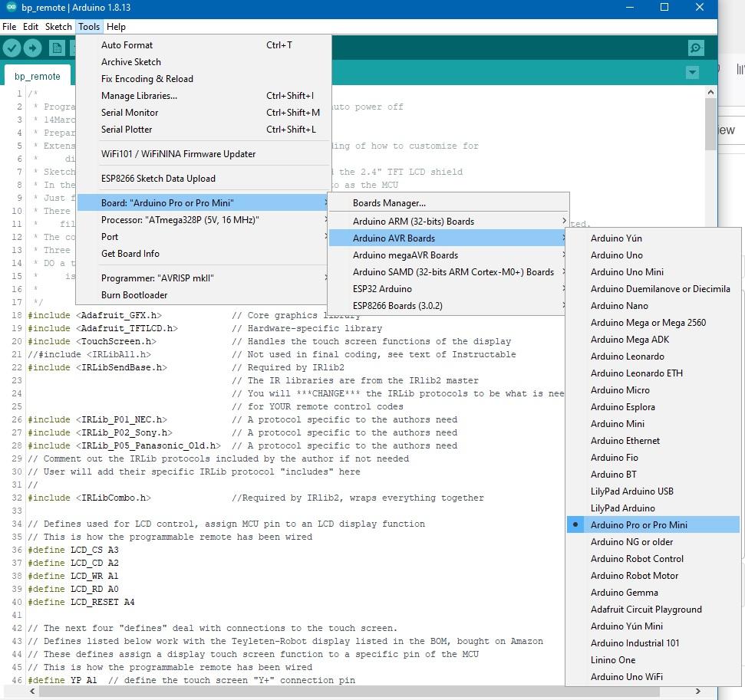Open the tab options dropdown arrow

(x=692, y=73)
